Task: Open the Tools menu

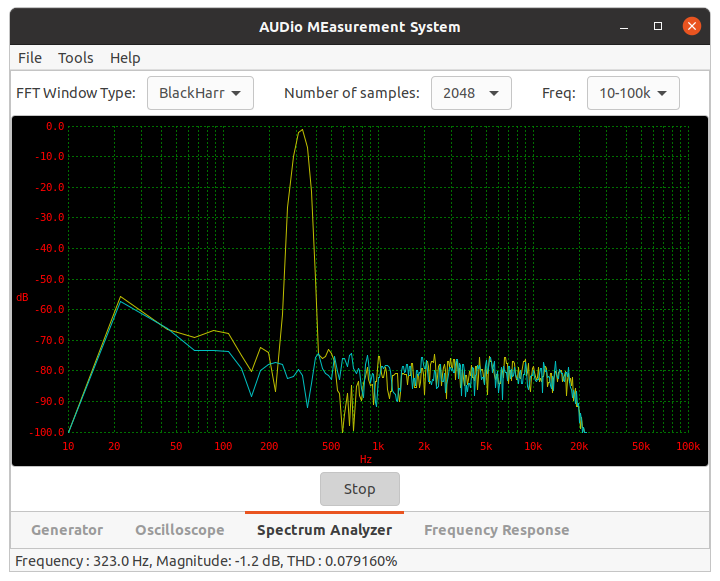Action: (76, 58)
